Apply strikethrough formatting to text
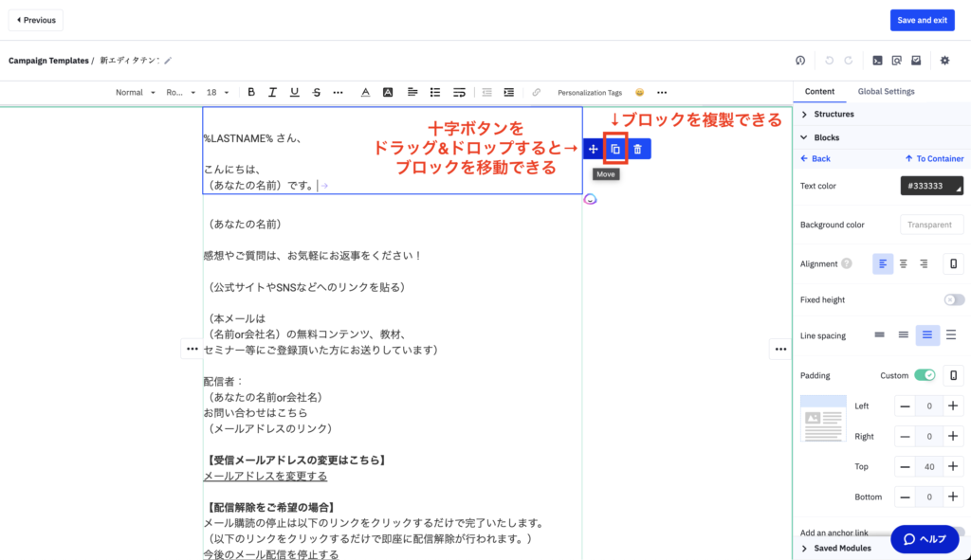Image resolution: width=971 pixels, height=560 pixels. point(317,93)
